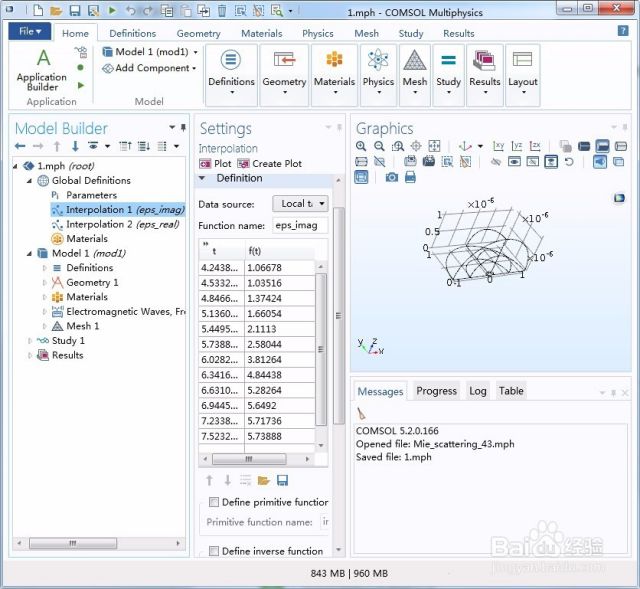This screenshot has height=589, width=640.
Task: Switch to the Table tab
Action: [511, 391]
